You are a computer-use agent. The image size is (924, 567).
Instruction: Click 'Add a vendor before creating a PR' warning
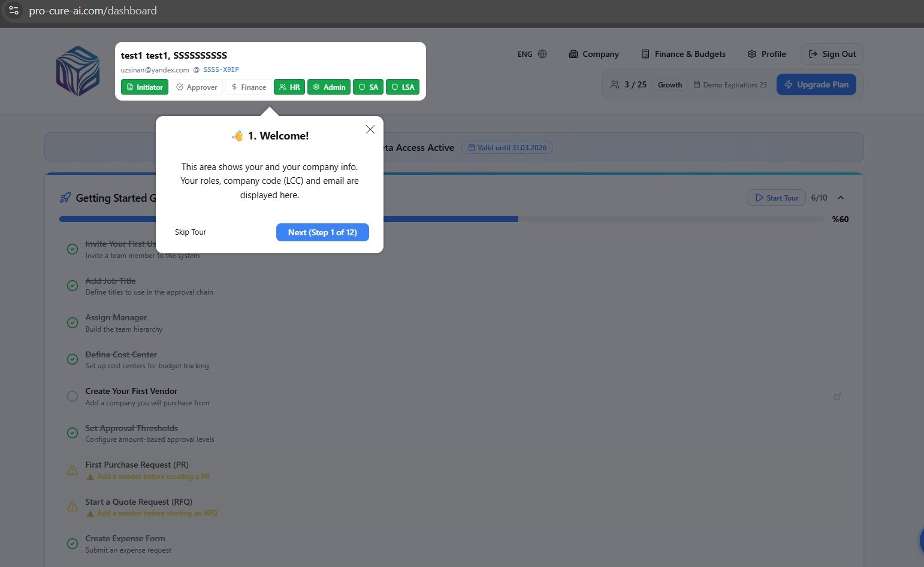pyautogui.click(x=153, y=477)
